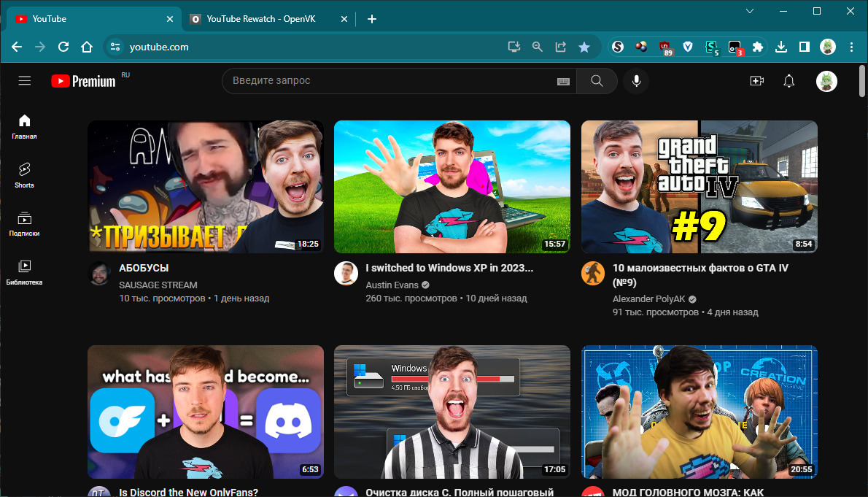Reload the page
This screenshot has height=497, width=868.
(x=63, y=47)
